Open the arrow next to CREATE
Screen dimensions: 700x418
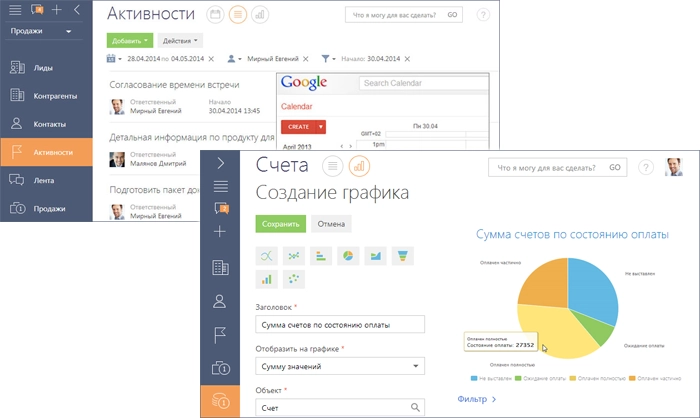pyautogui.click(x=321, y=127)
